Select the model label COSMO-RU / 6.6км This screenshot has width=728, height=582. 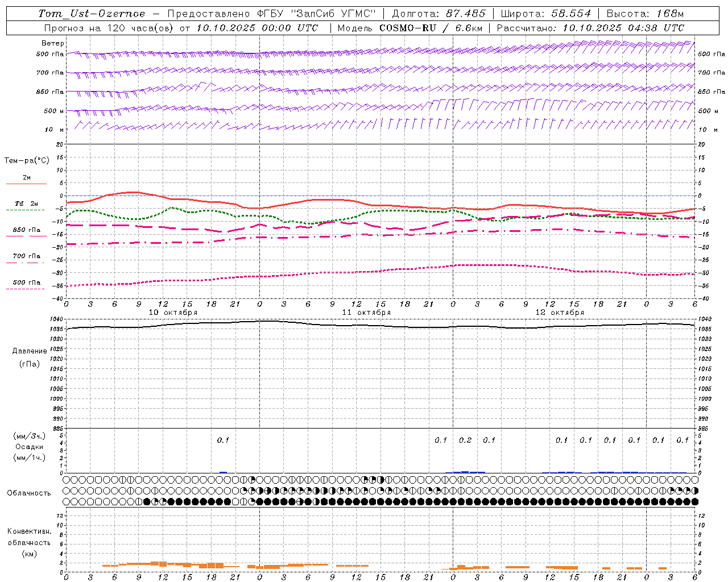(x=431, y=28)
